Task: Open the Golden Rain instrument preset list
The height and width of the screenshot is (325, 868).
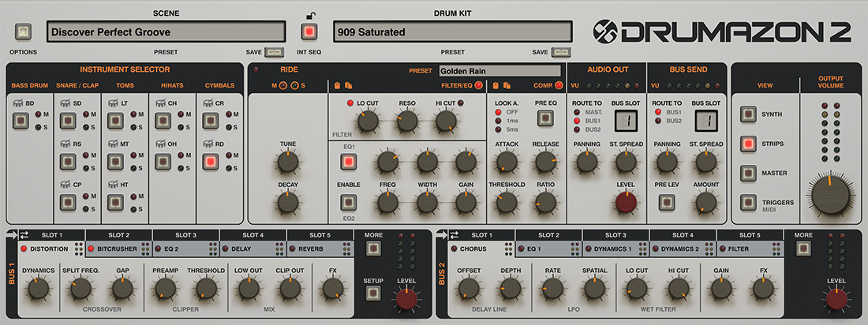Action: point(499,71)
